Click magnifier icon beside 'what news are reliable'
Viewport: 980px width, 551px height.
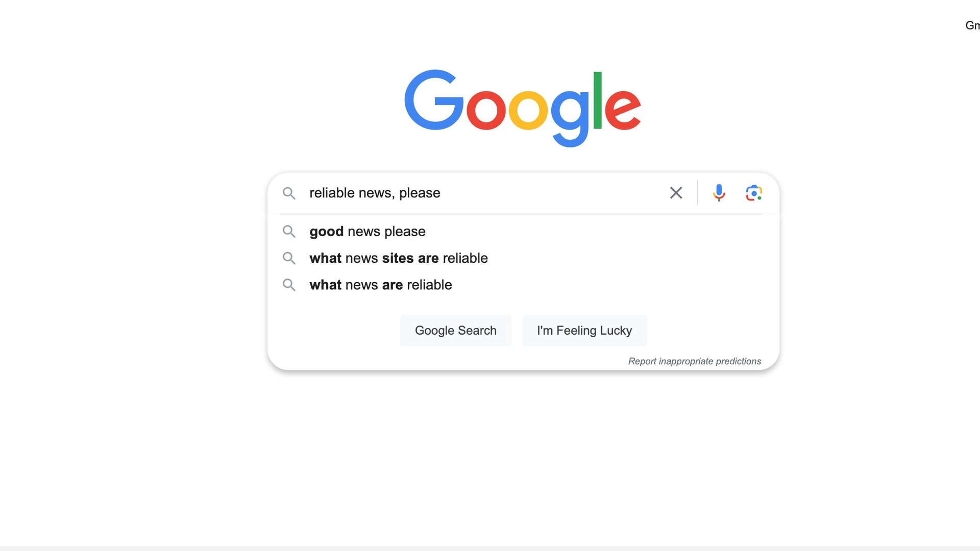pyautogui.click(x=289, y=285)
